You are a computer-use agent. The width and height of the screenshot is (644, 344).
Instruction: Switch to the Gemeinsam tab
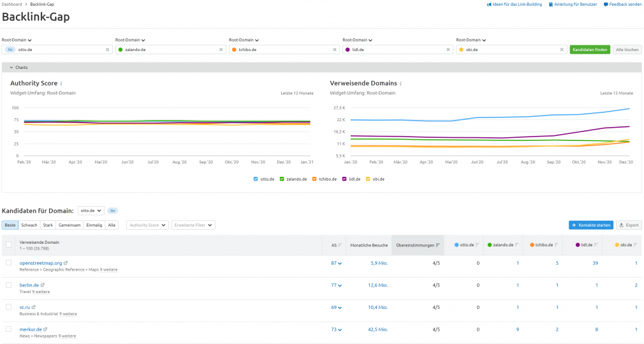(70, 225)
